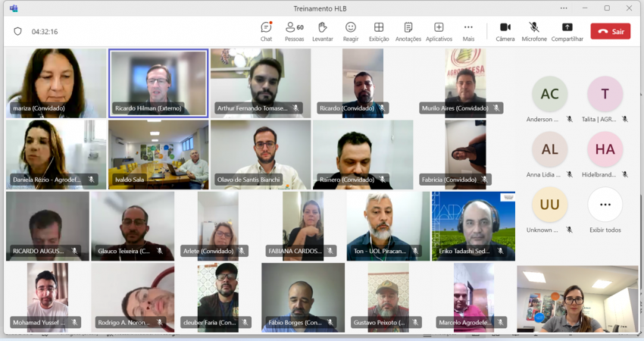Click muted mic on Daniela Rézio tile
The image size is (644, 341).
(x=91, y=180)
